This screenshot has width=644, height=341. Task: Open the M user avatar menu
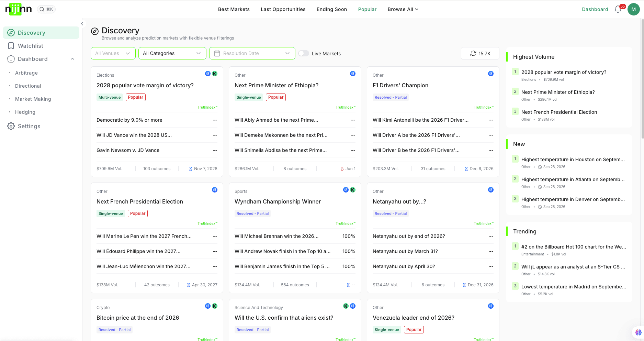click(x=633, y=9)
